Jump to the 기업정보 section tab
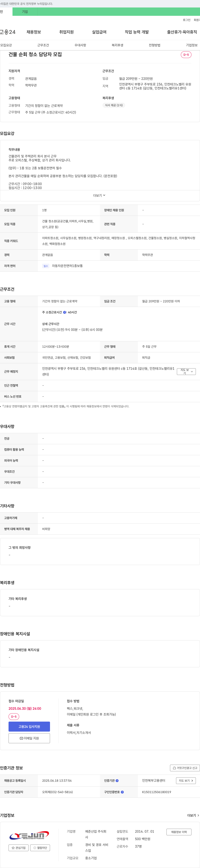 coord(191,45)
